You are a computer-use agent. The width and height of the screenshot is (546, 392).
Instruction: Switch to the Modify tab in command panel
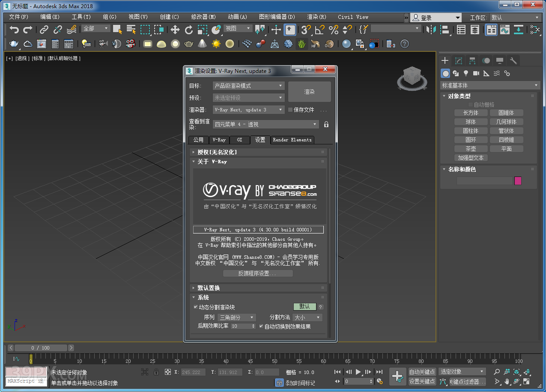(459, 61)
